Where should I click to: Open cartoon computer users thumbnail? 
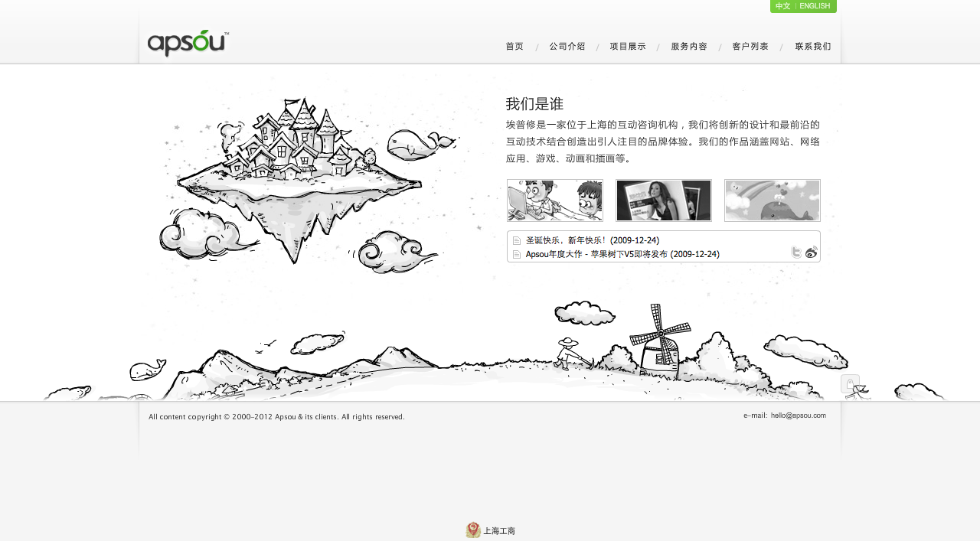tap(555, 200)
